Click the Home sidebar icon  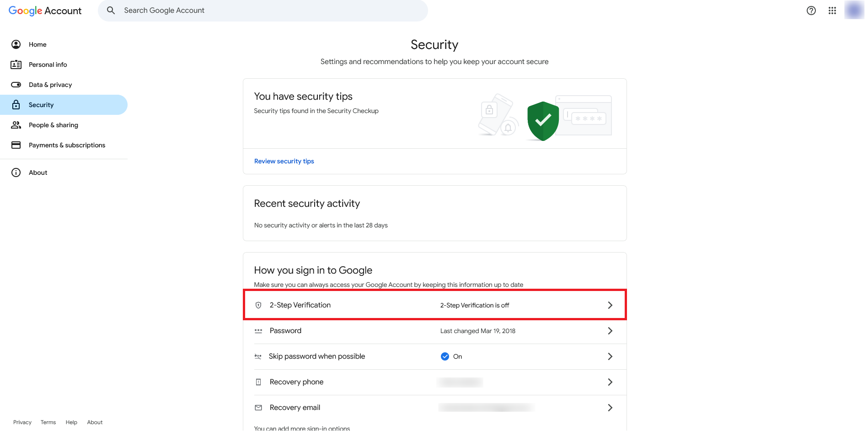[16, 44]
